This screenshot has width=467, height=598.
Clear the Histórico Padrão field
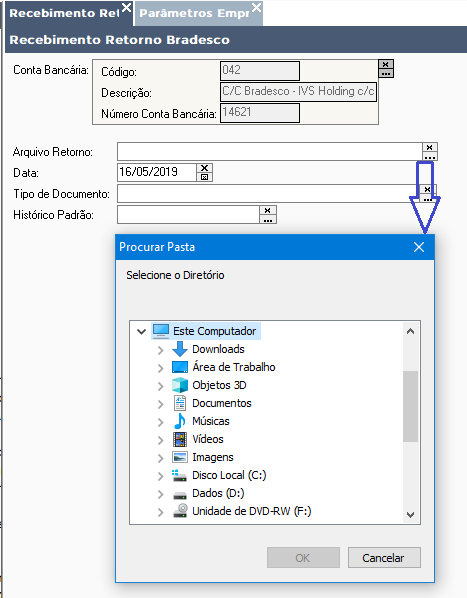[268, 210]
